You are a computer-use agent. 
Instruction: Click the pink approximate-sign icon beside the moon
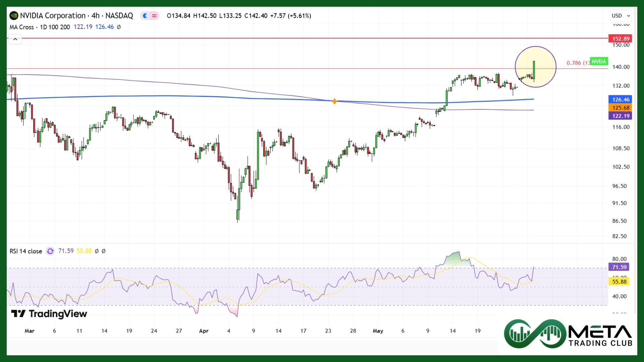click(154, 15)
